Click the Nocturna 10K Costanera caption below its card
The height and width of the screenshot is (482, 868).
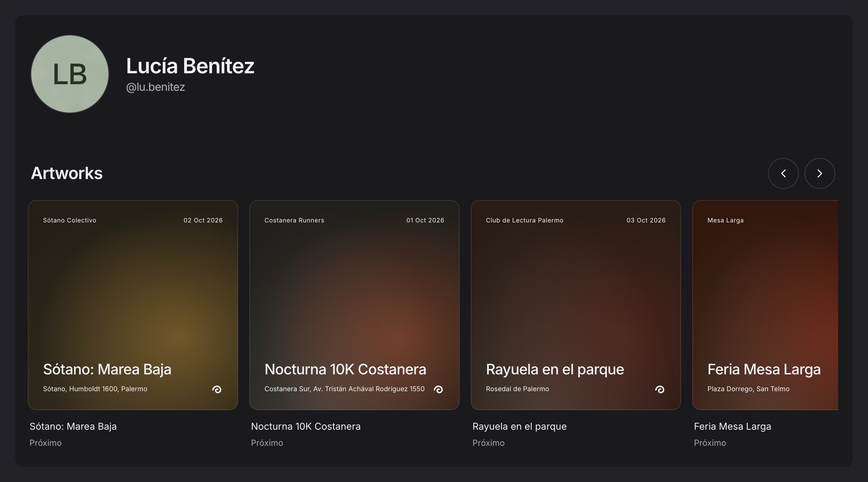click(305, 426)
